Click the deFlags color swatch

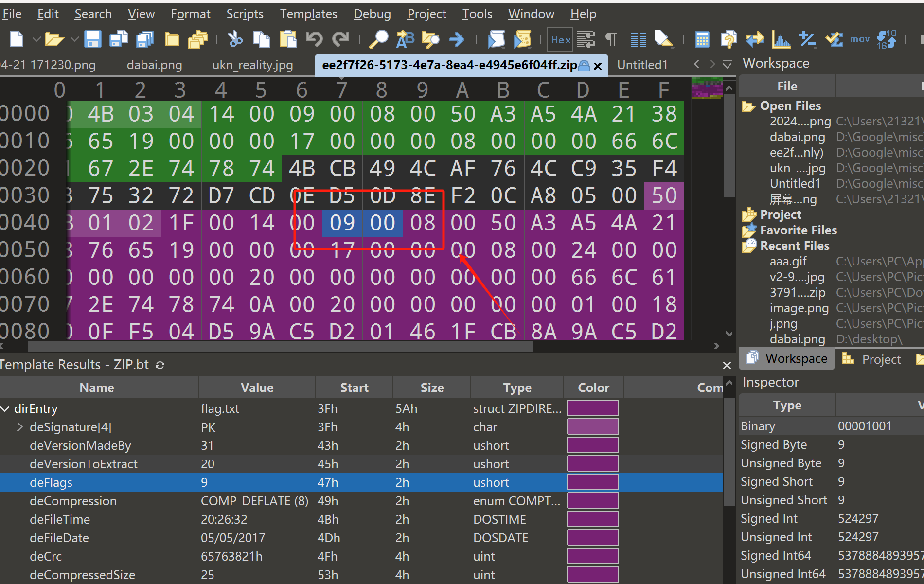(592, 482)
